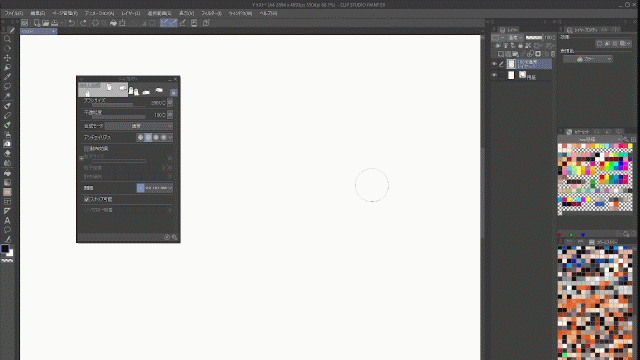This screenshot has height=360, width=640.
Task: Select the first anti-aliasing option (none)
Action: click(140, 138)
